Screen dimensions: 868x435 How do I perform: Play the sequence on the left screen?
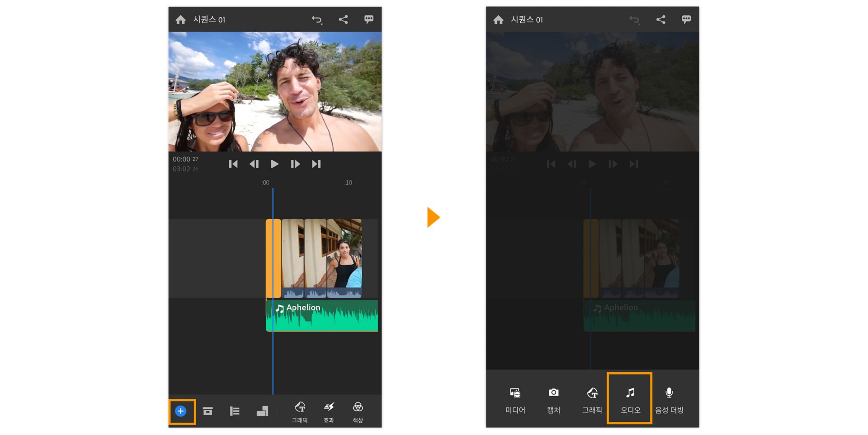pos(274,164)
